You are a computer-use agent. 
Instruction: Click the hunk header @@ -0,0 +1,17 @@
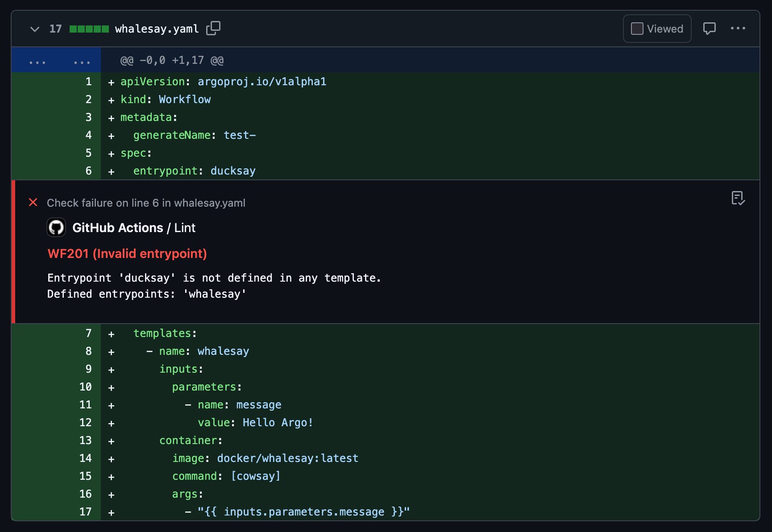tap(172, 60)
